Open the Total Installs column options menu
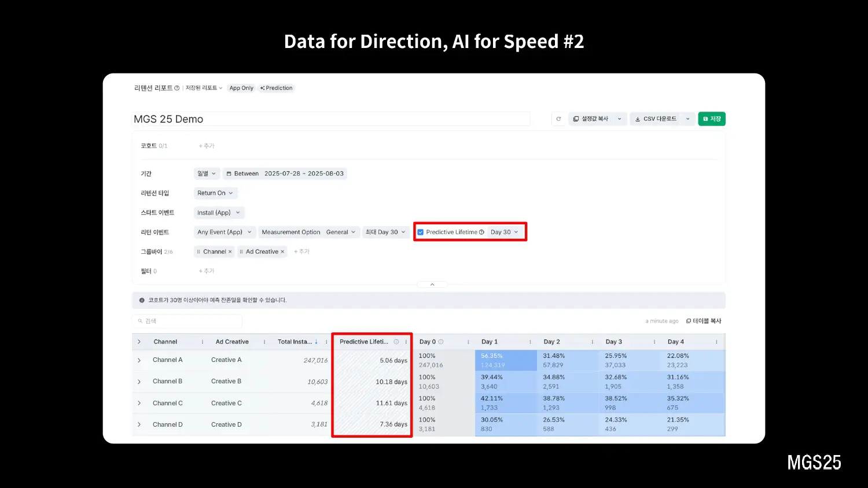Viewport: 868px width, 488px height. pyautogui.click(x=326, y=342)
